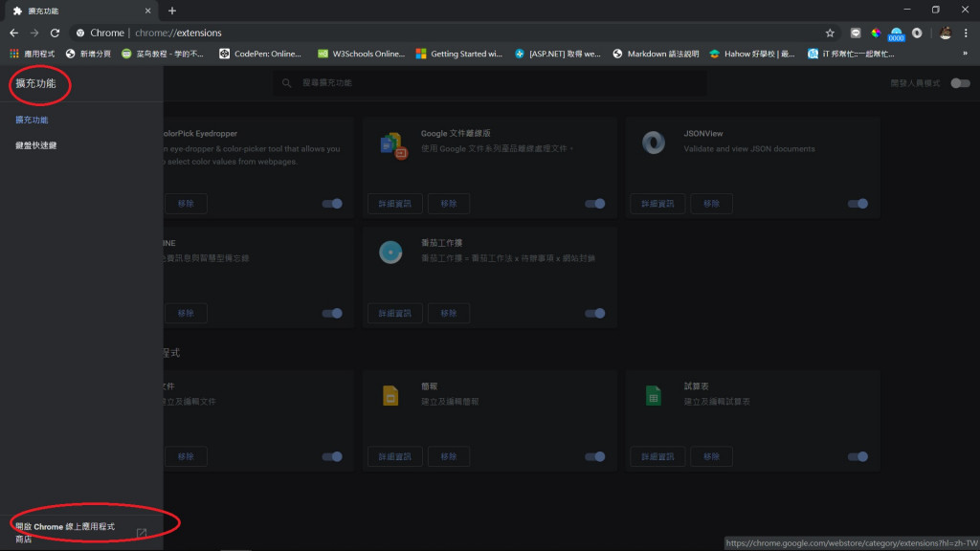Open the Chrome profile avatar
980x551 pixels.
click(946, 33)
